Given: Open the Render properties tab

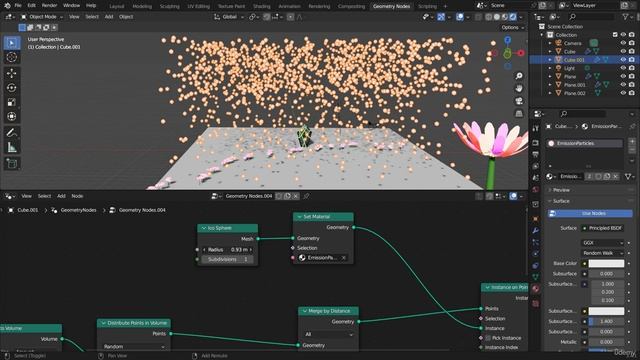Looking at the screenshot, I should (536, 142).
